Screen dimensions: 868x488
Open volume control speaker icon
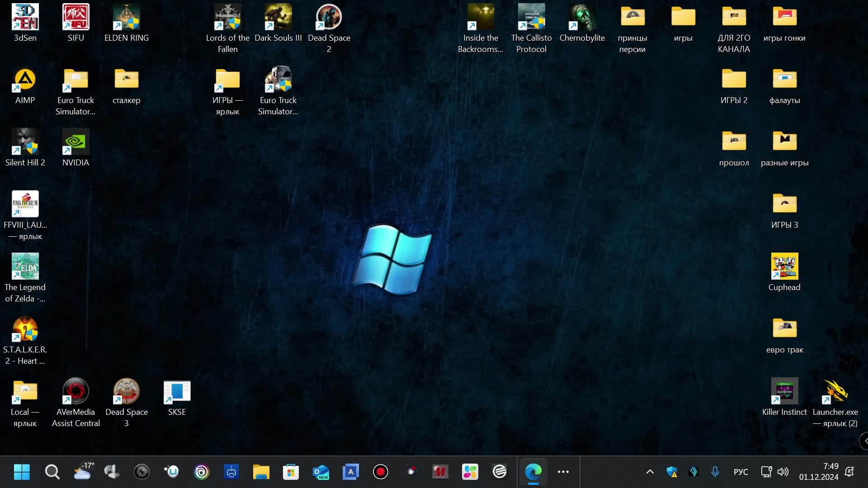click(x=783, y=472)
